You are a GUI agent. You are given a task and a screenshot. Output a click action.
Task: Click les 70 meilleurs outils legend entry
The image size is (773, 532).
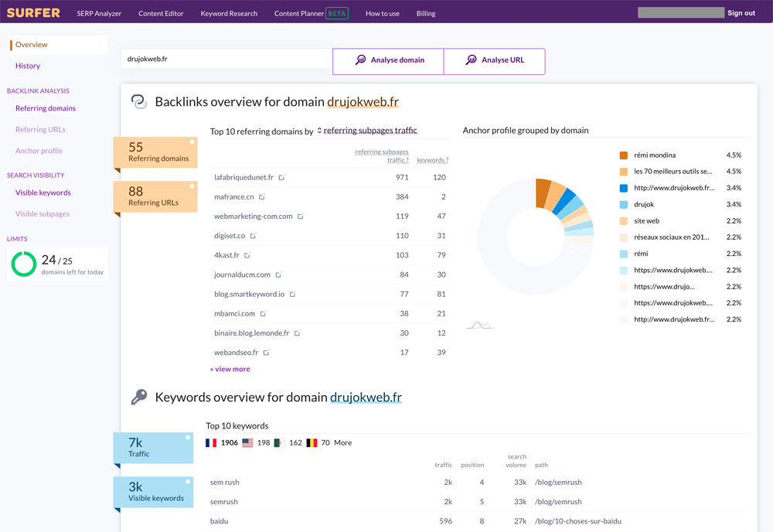(x=673, y=172)
